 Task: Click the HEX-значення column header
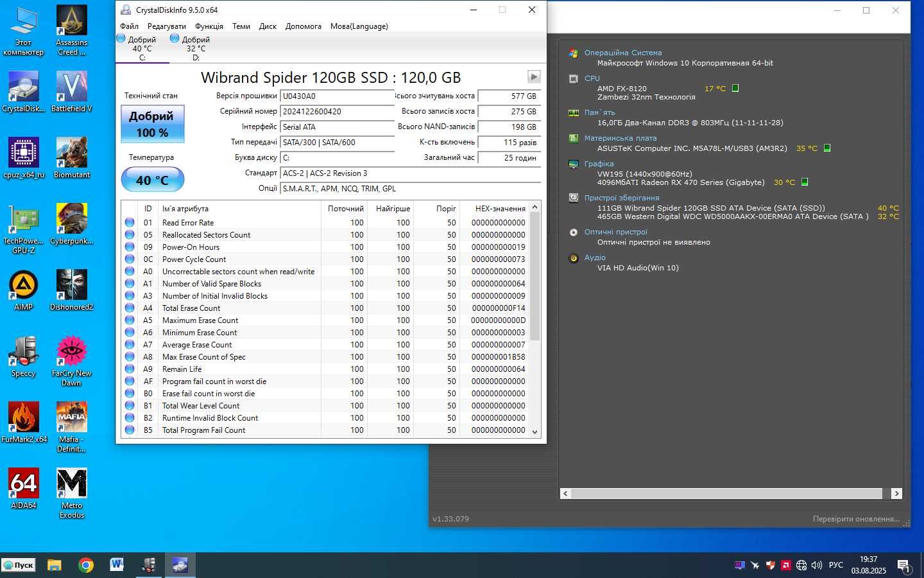click(494, 209)
